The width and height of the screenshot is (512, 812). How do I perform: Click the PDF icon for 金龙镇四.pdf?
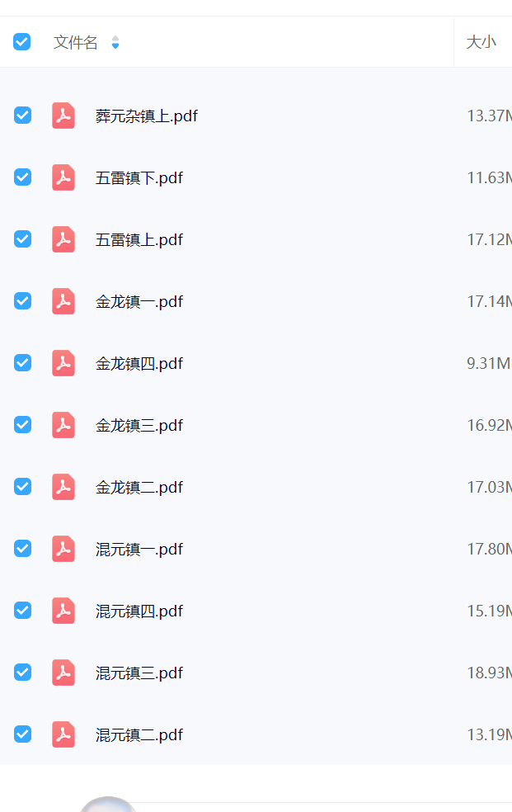(x=63, y=363)
